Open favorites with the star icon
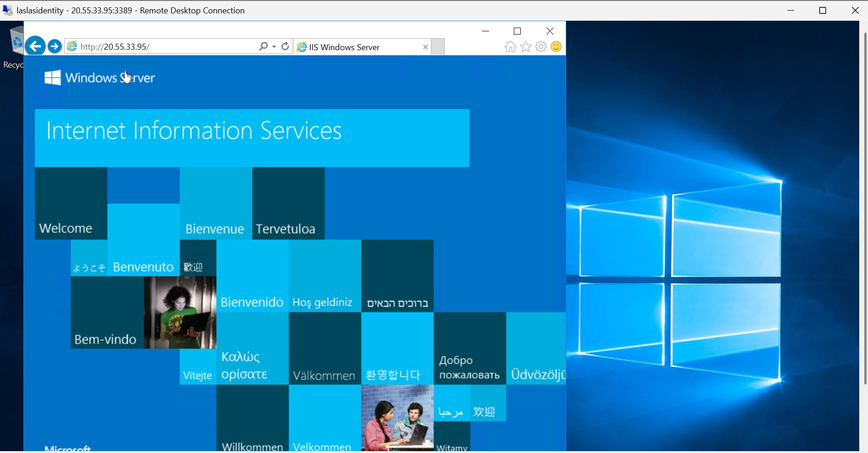868x453 pixels. [x=526, y=46]
